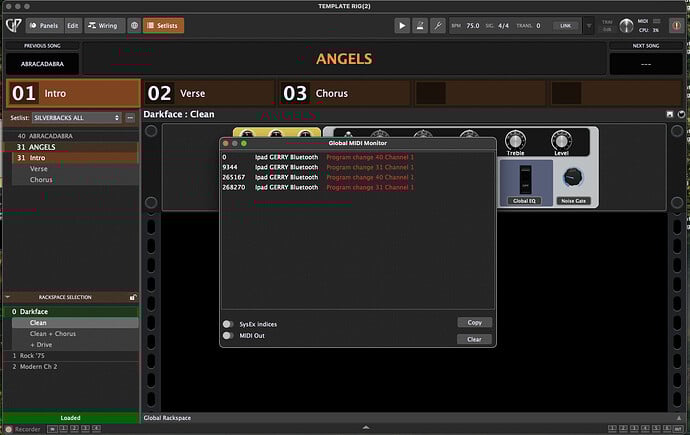Image resolution: width=690 pixels, height=435 pixels.
Task: Enable the MIDI Out toggle
Action: coord(228,336)
